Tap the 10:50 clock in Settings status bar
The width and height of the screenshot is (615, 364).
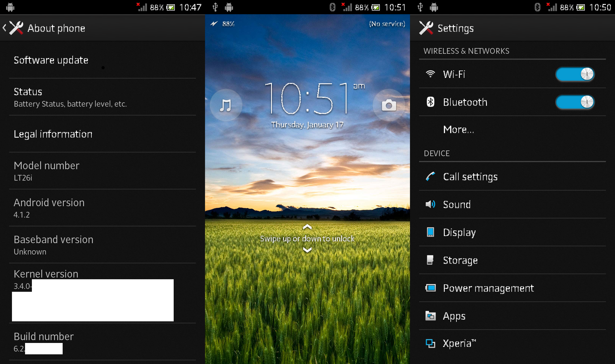tap(600, 7)
